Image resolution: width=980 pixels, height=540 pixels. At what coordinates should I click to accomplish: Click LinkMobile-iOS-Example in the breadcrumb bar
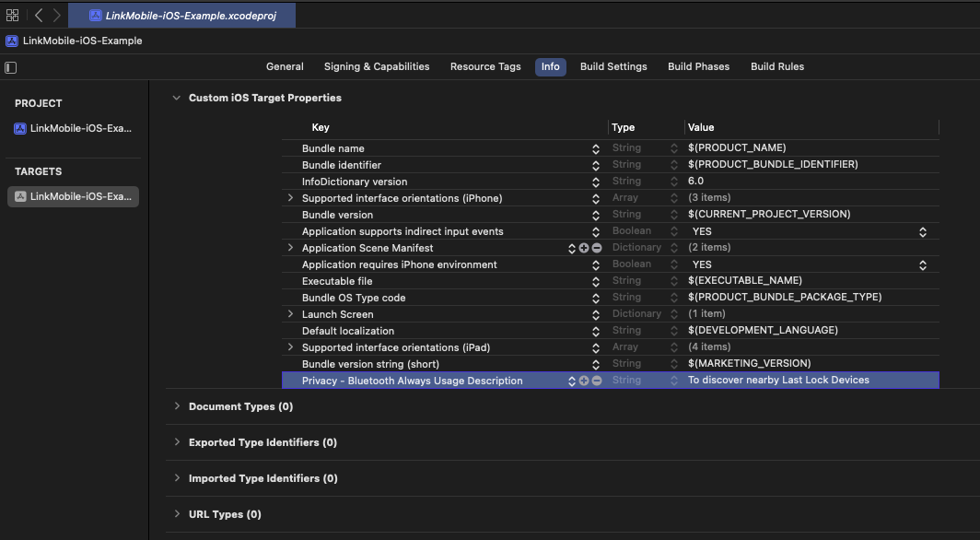[83, 41]
